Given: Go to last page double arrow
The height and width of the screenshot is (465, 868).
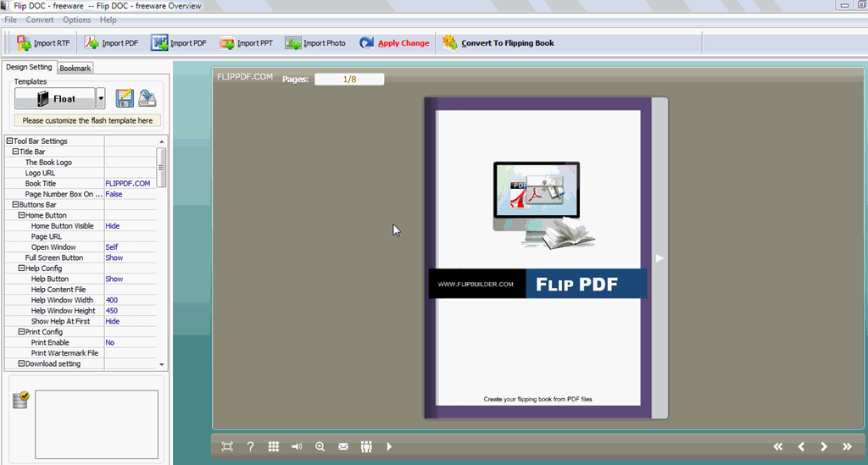Looking at the screenshot, I should pyautogui.click(x=847, y=446).
